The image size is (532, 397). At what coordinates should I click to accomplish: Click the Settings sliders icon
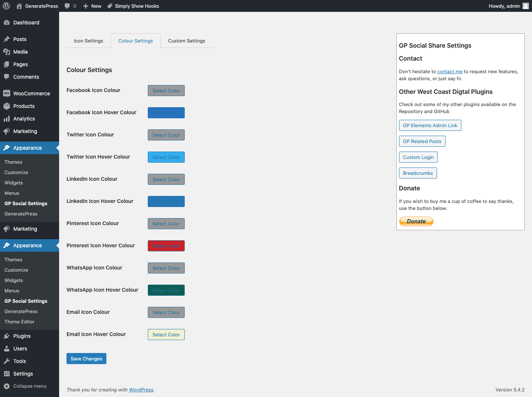pyautogui.click(x=7, y=374)
